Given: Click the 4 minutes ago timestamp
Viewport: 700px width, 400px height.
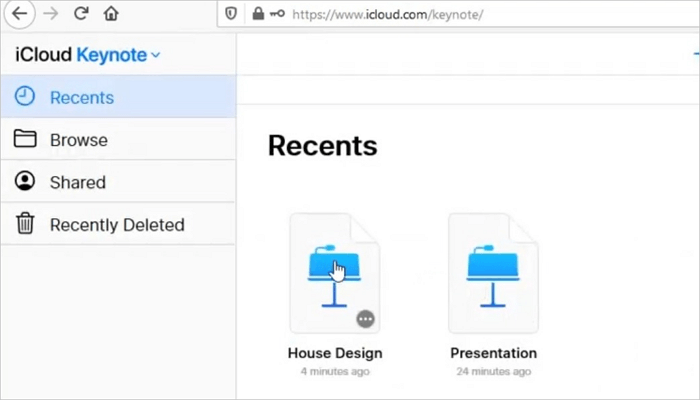Looking at the screenshot, I should pyautogui.click(x=335, y=371).
